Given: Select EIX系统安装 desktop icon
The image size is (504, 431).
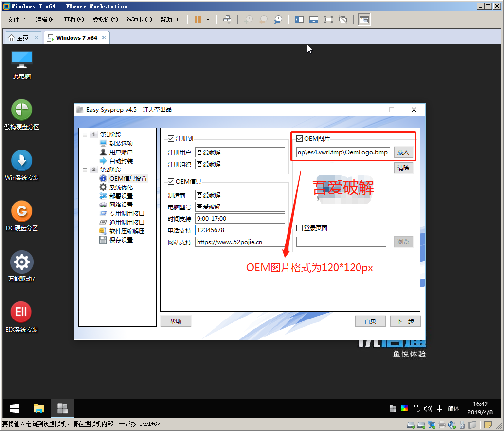Looking at the screenshot, I should [x=21, y=317].
